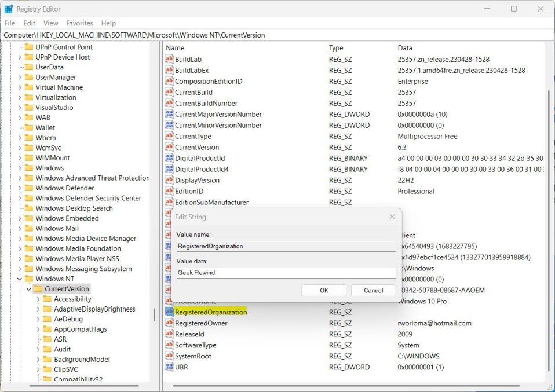Screen dimensions: 555x392
Task: Expand the Accessibility subkey
Action: point(38,299)
